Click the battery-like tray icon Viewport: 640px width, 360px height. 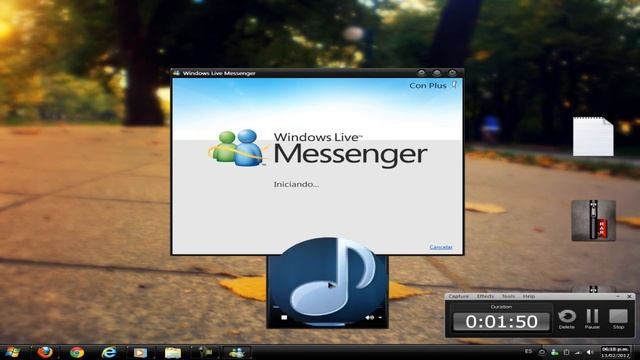coord(566,352)
